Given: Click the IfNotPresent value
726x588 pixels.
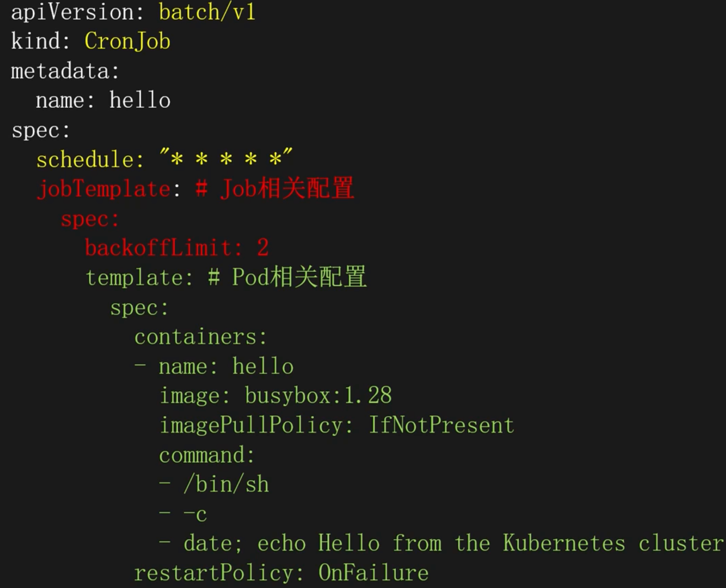Looking at the screenshot, I should [x=441, y=425].
